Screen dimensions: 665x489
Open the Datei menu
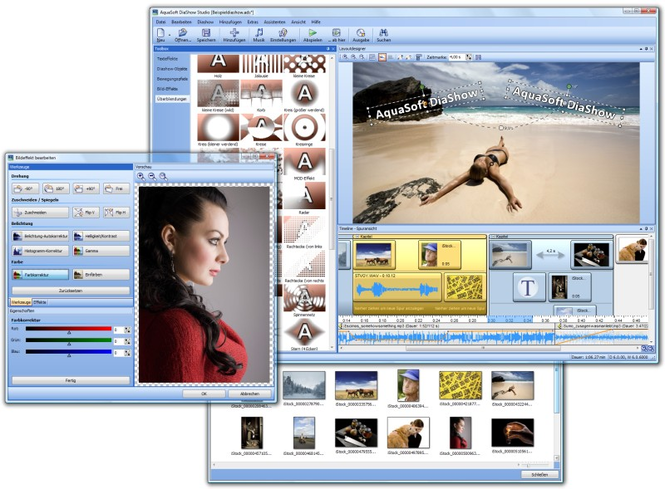pyautogui.click(x=161, y=22)
